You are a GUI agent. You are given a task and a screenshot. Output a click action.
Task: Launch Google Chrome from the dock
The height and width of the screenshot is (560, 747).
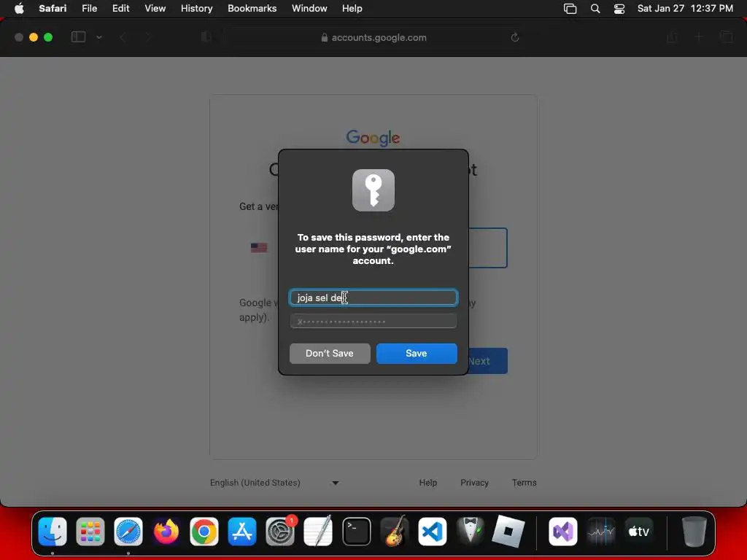[204, 531]
